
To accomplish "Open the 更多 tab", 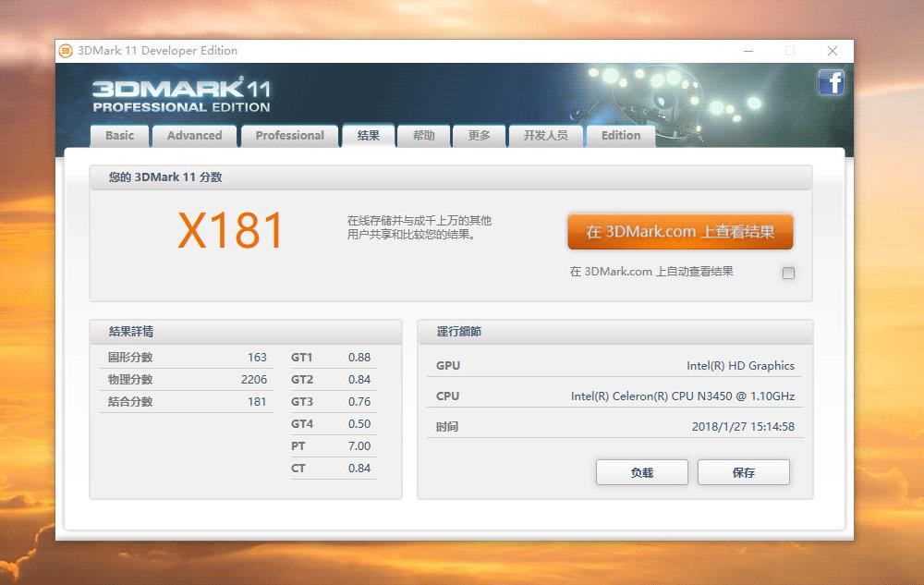I will coord(480,135).
